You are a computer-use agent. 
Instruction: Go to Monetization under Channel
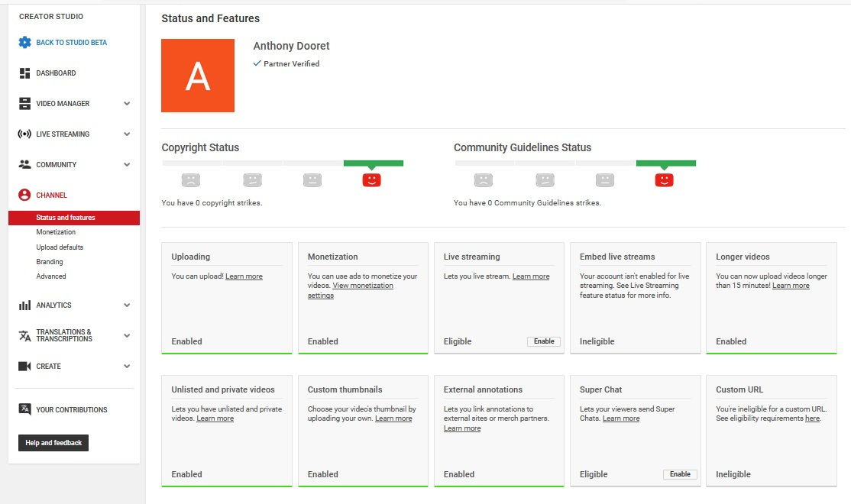56,232
